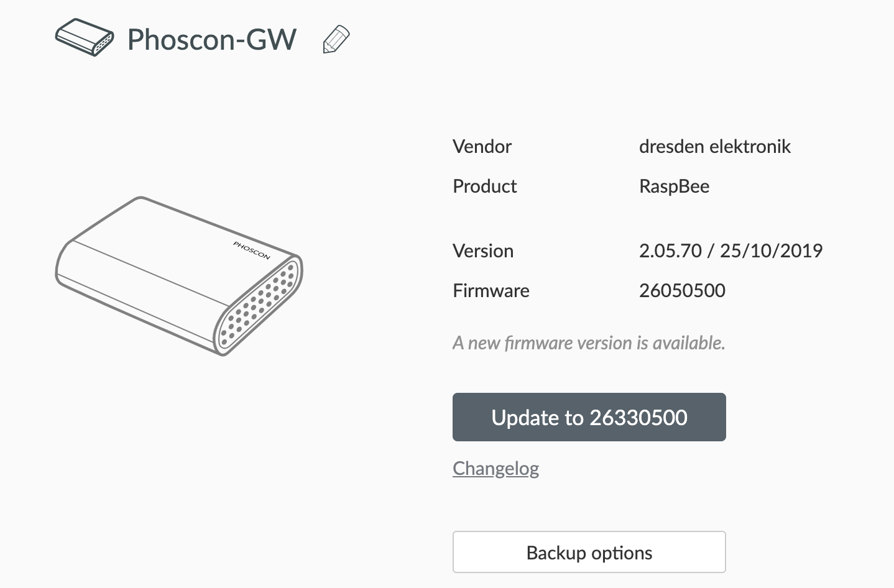The image size is (894, 588).
Task: Select the Phoscon-GW gateway name
Action: 211,40
